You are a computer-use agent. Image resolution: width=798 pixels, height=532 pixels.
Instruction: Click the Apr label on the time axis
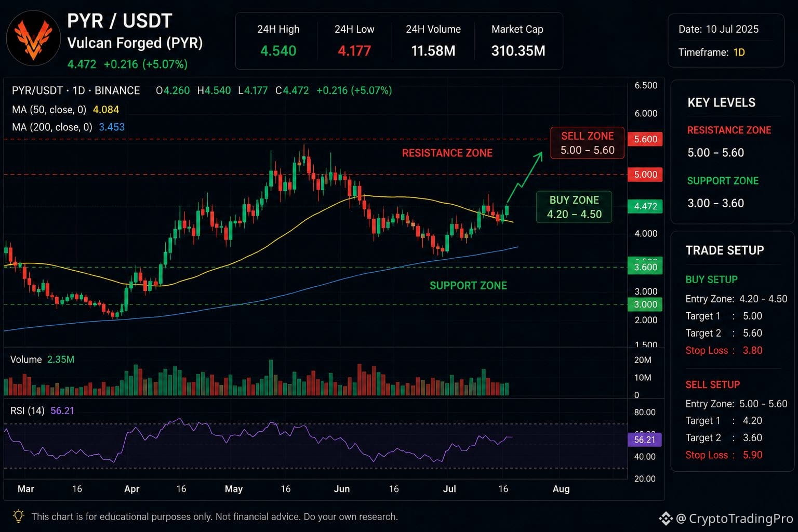click(132, 489)
